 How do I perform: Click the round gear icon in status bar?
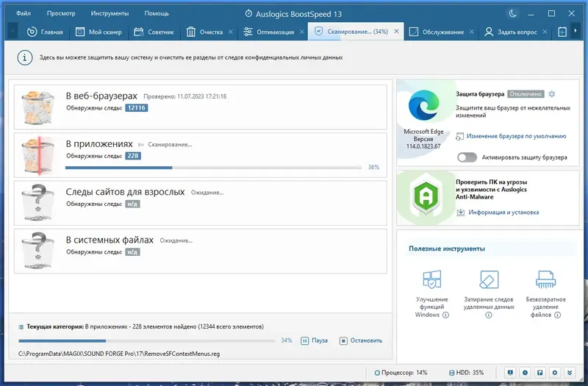(x=555, y=373)
